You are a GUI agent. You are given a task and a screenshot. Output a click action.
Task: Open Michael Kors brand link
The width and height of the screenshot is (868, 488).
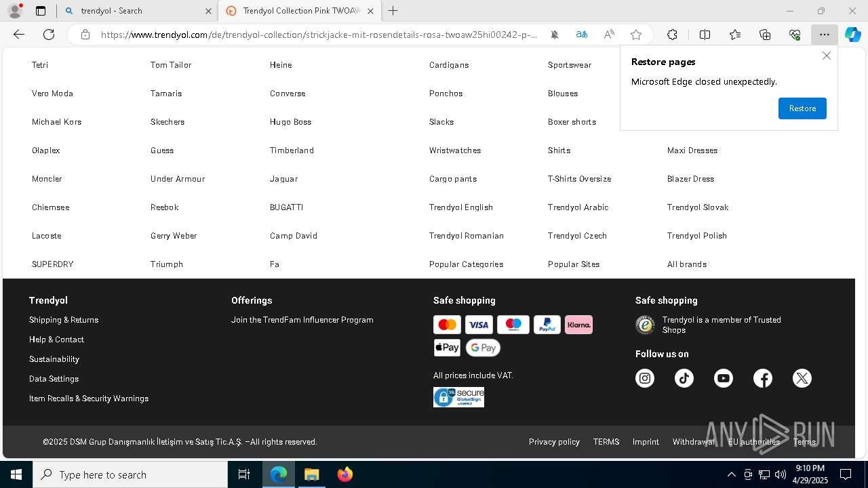(56, 122)
